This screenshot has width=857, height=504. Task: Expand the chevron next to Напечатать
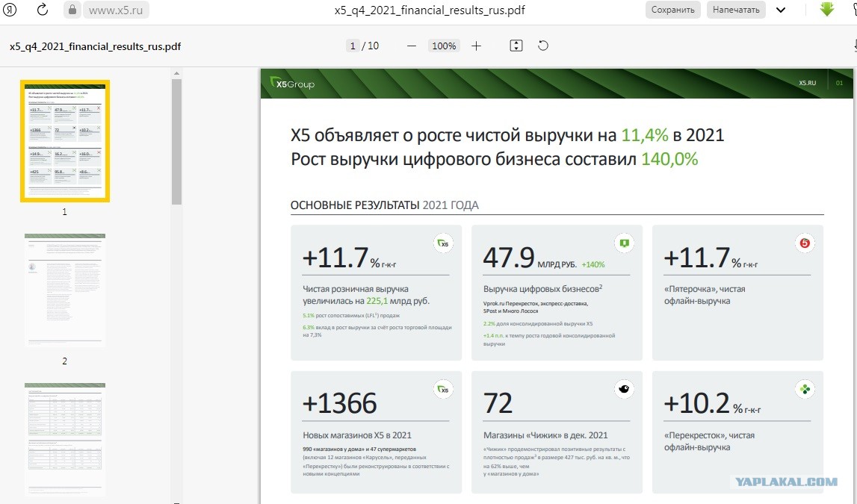[x=781, y=10]
